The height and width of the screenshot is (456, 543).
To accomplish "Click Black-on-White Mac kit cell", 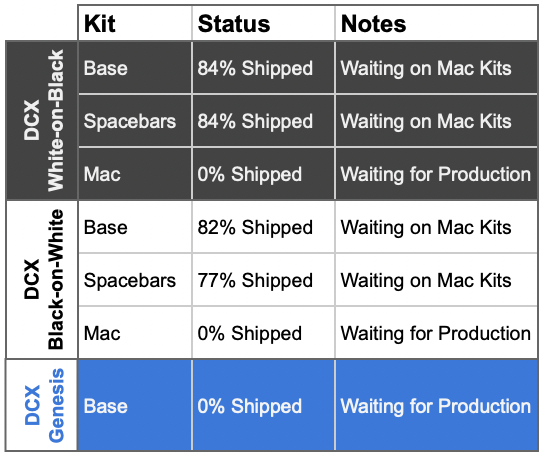I will [135, 333].
